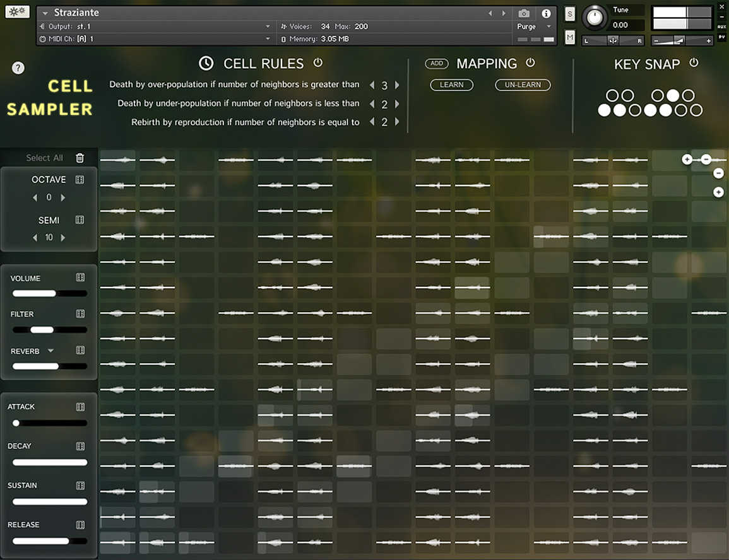Open the Output st.1 dropdown
This screenshot has height=560, width=729.
[268, 26]
